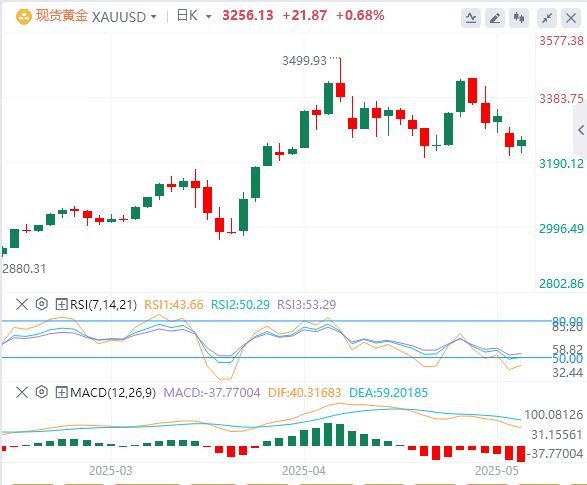Remove the RSI indicator
Image resolution: width=587 pixels, height=485 pixels.
pos(22,304)
